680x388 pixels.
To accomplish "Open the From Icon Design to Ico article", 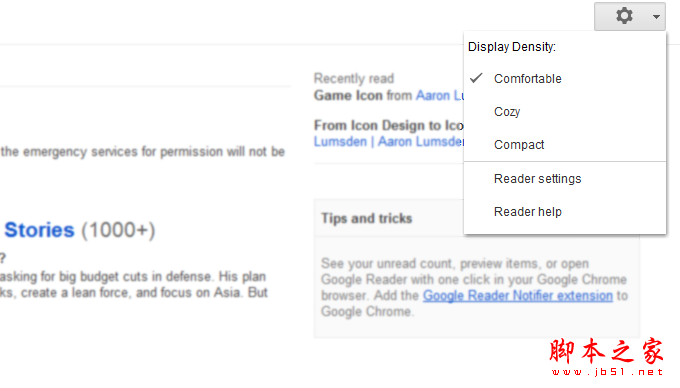I will click(389, 125).
